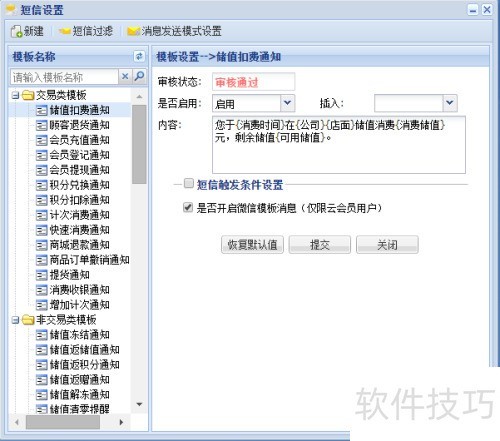Click inside the 内容 content text area
Viewport: 500px width, 441px height.
click(339, 145)
